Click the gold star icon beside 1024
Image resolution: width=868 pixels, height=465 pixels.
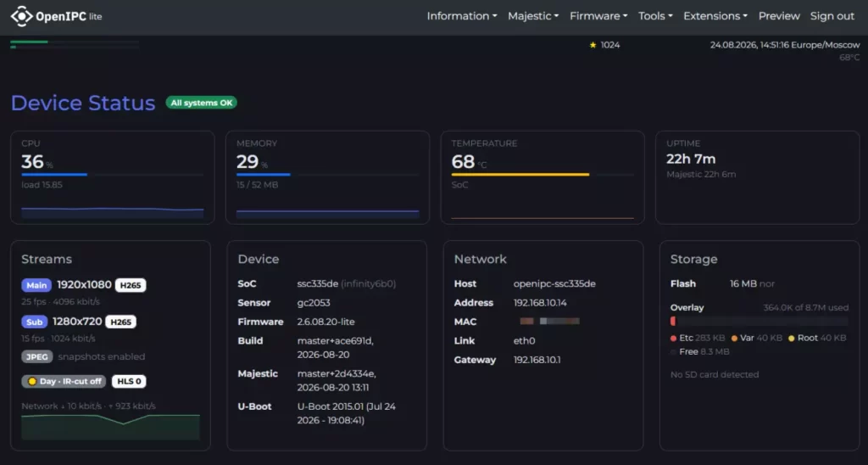[593, 45]
